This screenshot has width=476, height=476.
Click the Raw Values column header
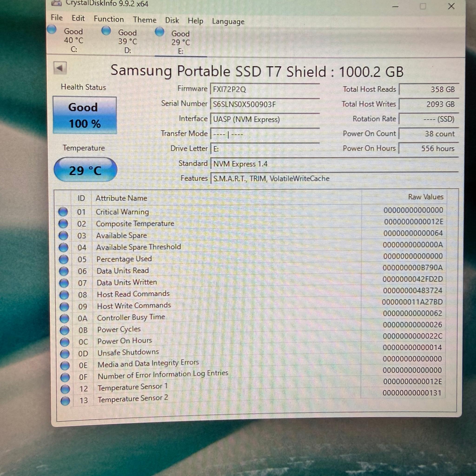tap(426, 197)
